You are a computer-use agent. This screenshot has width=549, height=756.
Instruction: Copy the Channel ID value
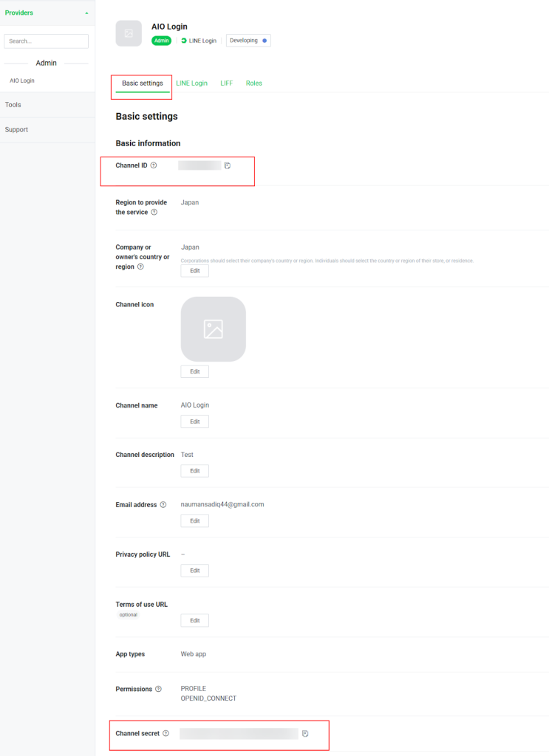point(228,165)
